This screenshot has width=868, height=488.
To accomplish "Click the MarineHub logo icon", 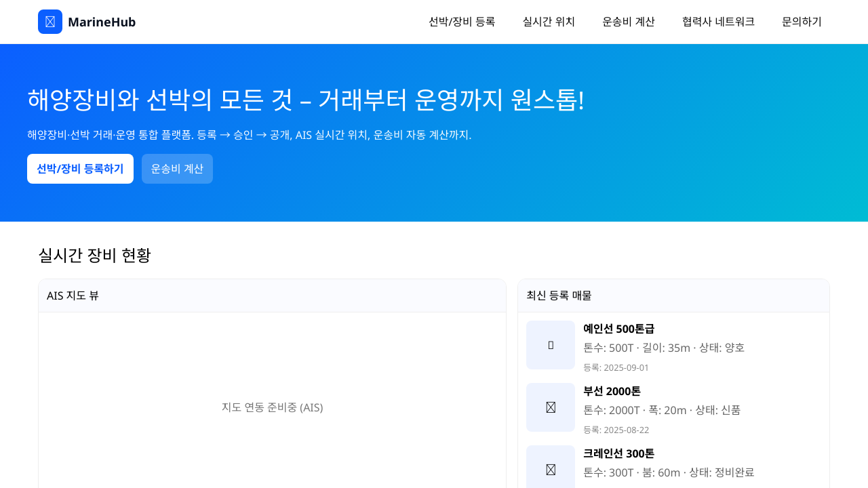I will (50, 22).
